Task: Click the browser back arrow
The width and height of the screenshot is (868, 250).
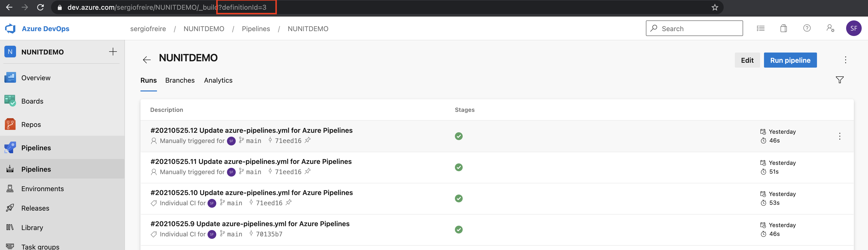Action: (9, 7)
